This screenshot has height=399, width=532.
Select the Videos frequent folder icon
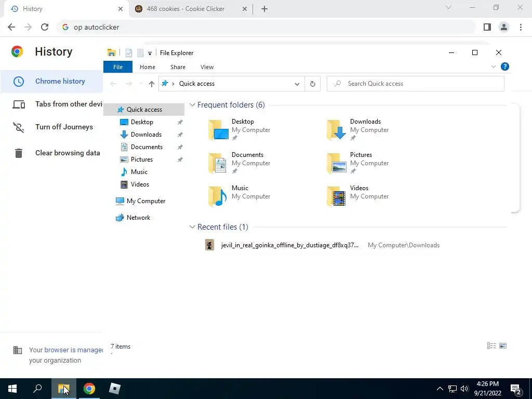coord(337,196)
